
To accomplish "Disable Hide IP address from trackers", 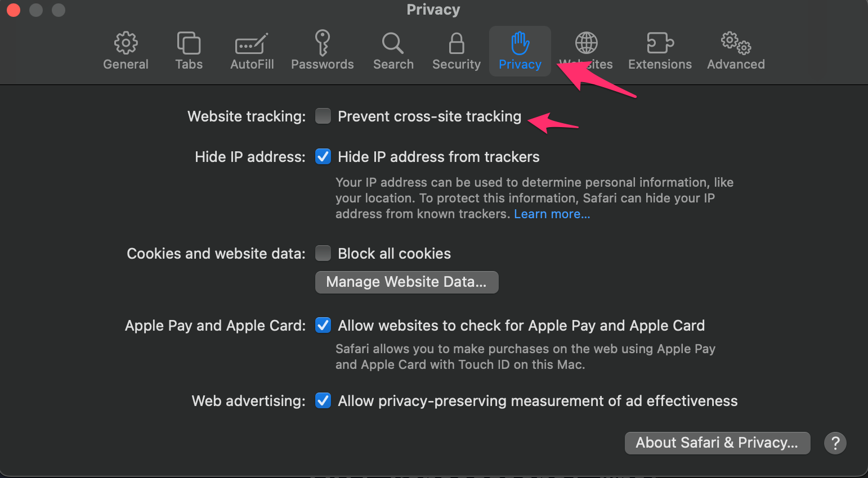I will coord(323,156).
